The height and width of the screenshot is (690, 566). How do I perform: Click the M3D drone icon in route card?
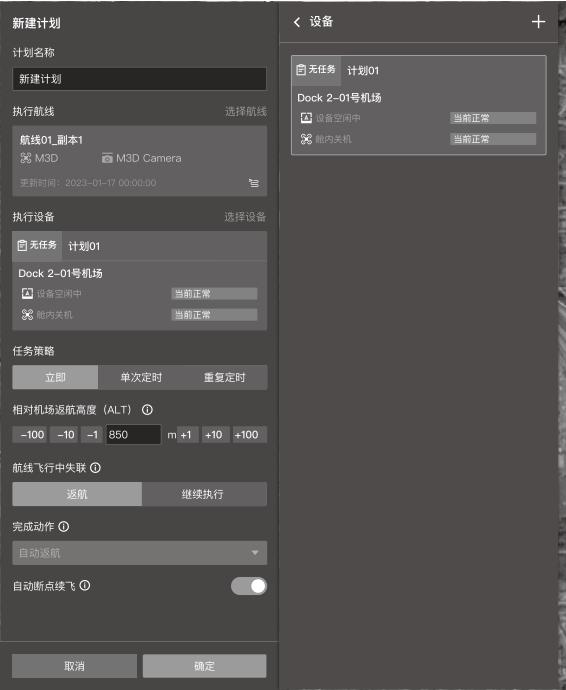coord(26,158)
